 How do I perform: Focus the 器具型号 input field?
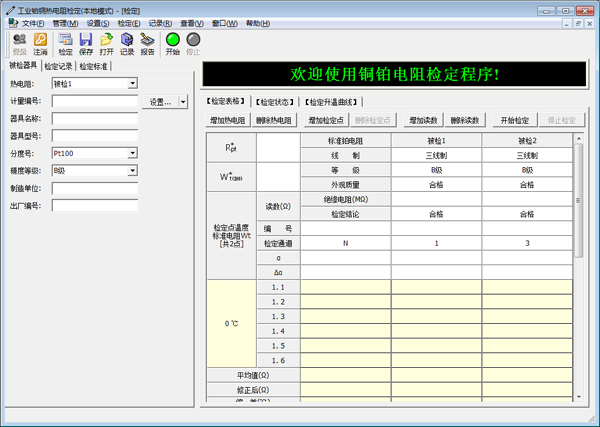(x=95, y=136)
